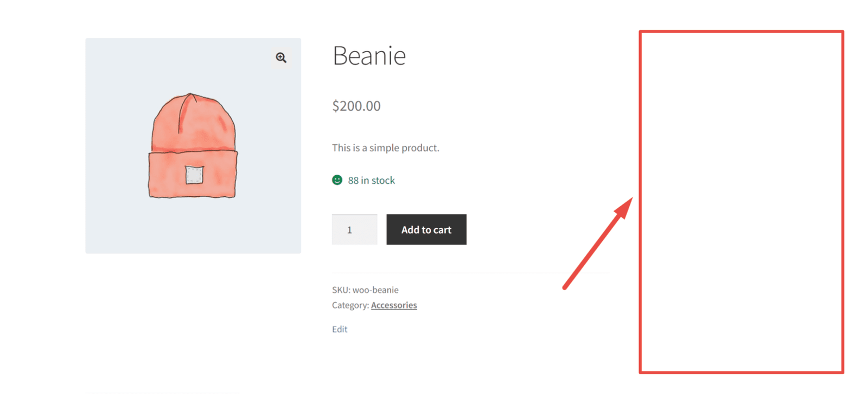
Task: Click inside the red outlined empty sidebar area
Action: click(741, 202)
